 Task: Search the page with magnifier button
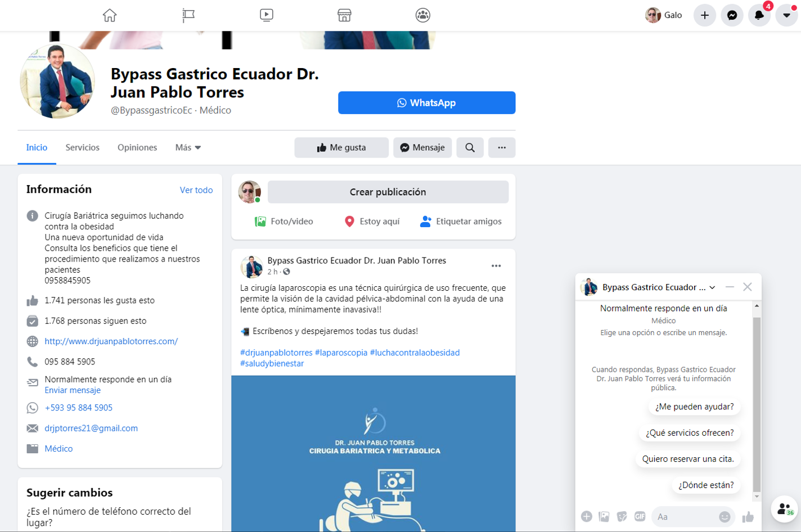470,147
